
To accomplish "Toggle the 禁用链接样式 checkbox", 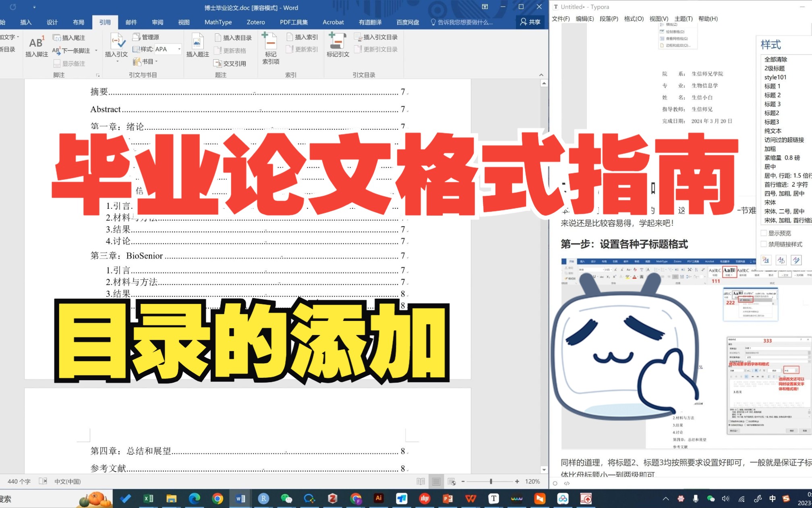I will click(x=764, y=244).
